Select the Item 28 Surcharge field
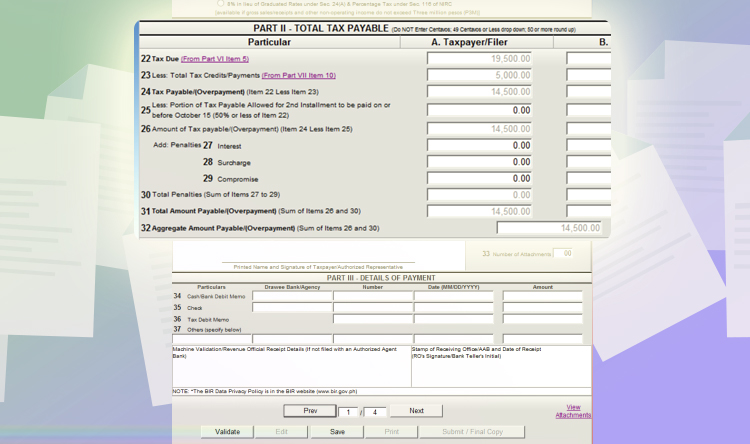This screenshot has height=444, width=750. 480,162
